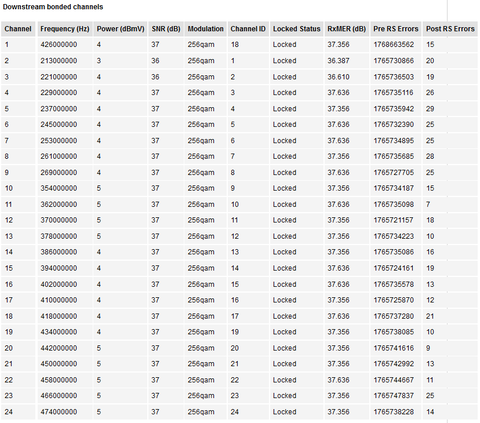Click Pre RS Errors value 1765742992
This screenshot has height=423, width=480.
click(394, 364)
